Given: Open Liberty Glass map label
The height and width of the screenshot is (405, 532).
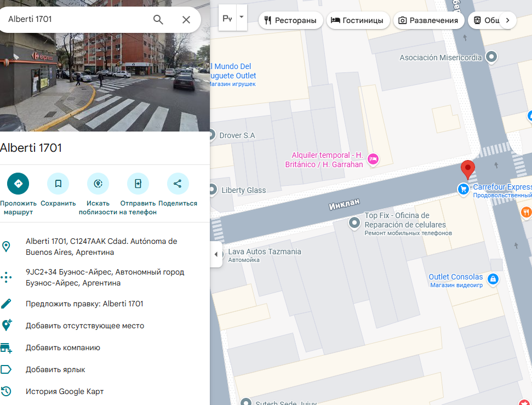Looking at the screenshot, I should pyautogui.click(x=244, y=190).
